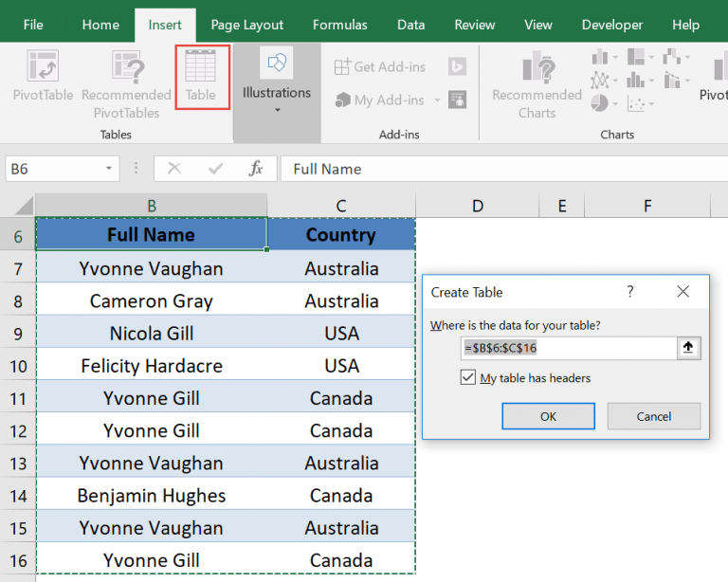The height and width of the screenshot is (582, 728).
Task: Select row 14 header
Action: pos(18,496)
